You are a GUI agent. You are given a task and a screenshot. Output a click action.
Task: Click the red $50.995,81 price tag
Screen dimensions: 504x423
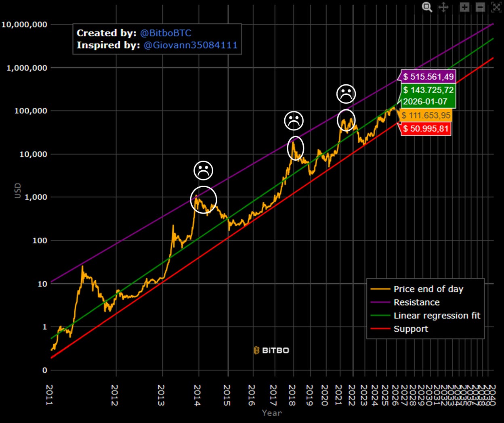coord(425,129)
